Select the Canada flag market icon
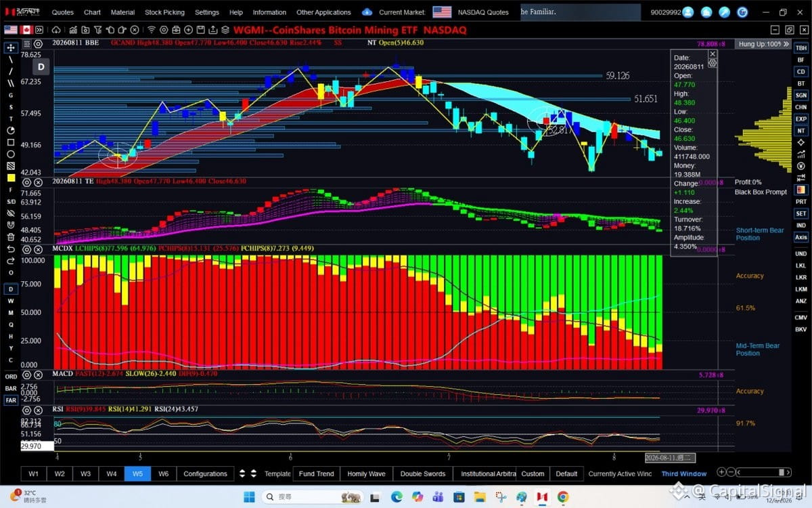 [27, 30]
